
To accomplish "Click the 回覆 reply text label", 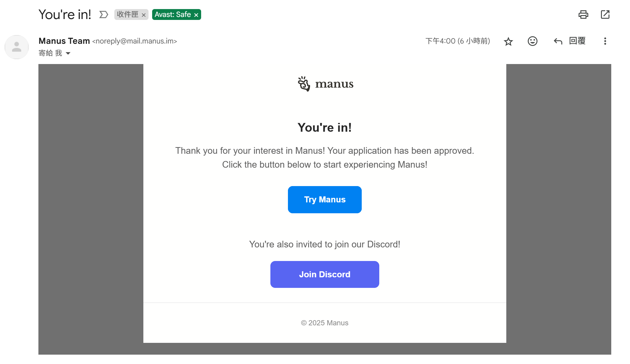I will 577,41.
